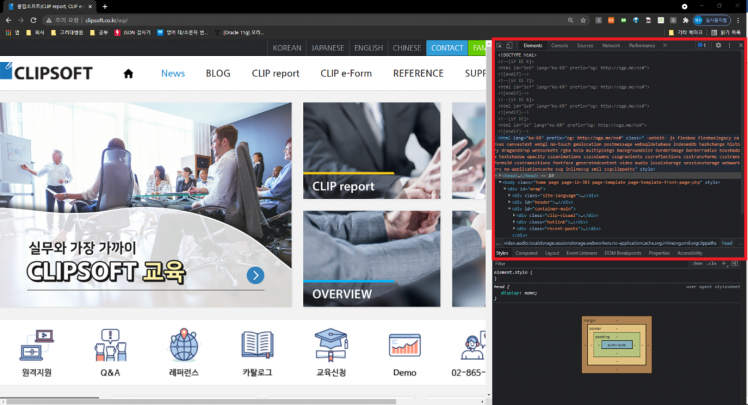Expand the head element node
This screenshot has height=405, width=748.
point(500,176)
